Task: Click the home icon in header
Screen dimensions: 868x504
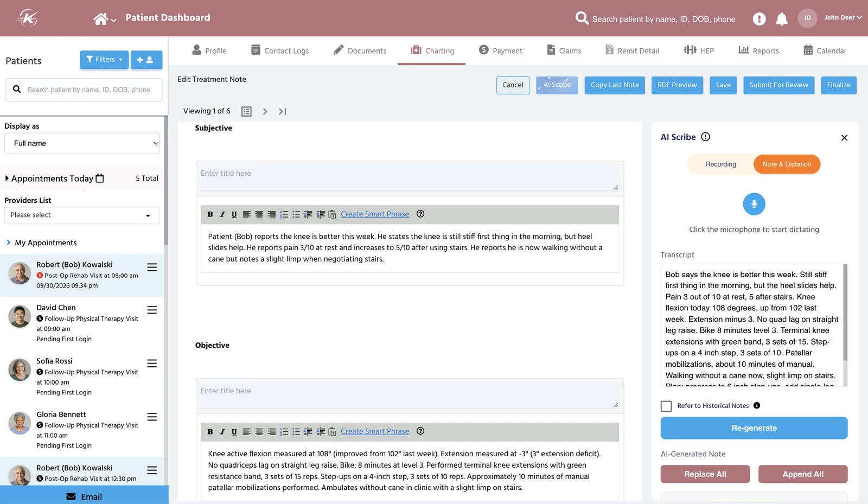Action: 100,19
